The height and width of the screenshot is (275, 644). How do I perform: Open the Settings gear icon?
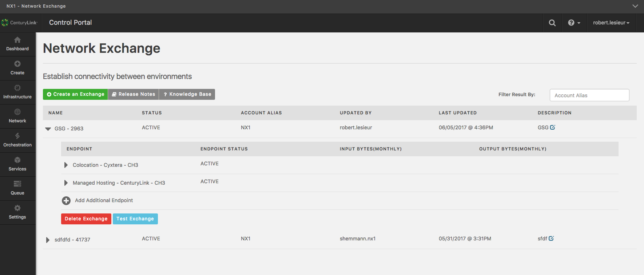[x=17, y=208]
